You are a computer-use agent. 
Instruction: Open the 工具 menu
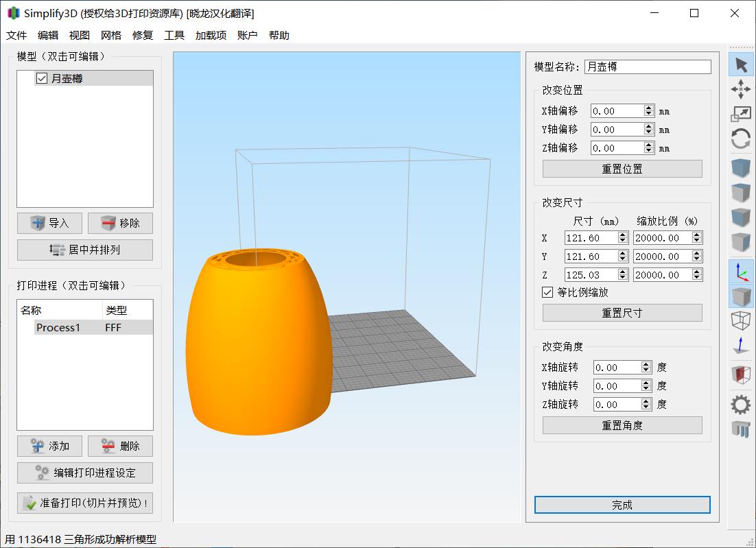[x=174, y=36]
